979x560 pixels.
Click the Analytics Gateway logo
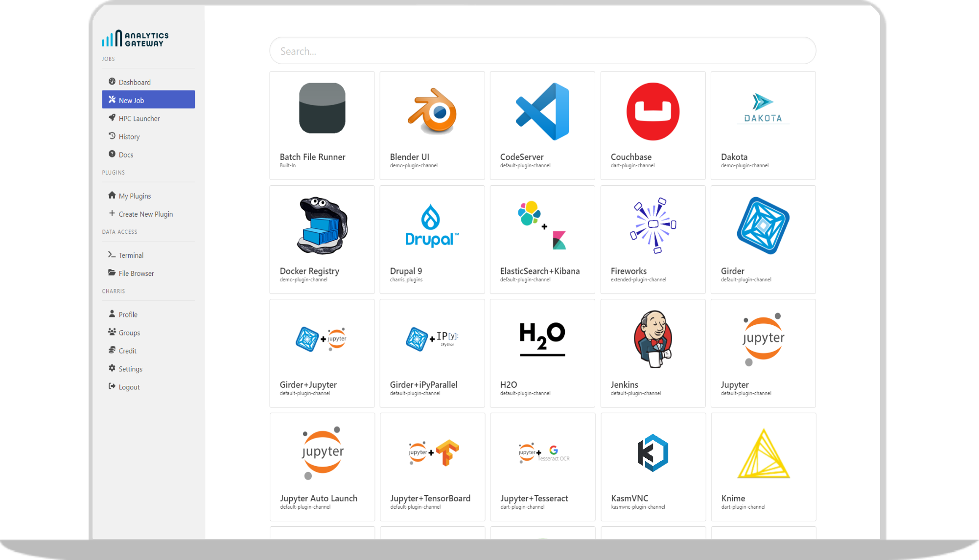(135, 39)
